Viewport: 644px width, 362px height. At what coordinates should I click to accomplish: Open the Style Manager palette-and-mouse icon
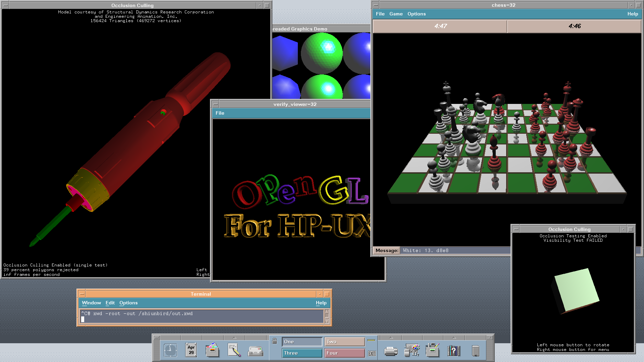412,350
